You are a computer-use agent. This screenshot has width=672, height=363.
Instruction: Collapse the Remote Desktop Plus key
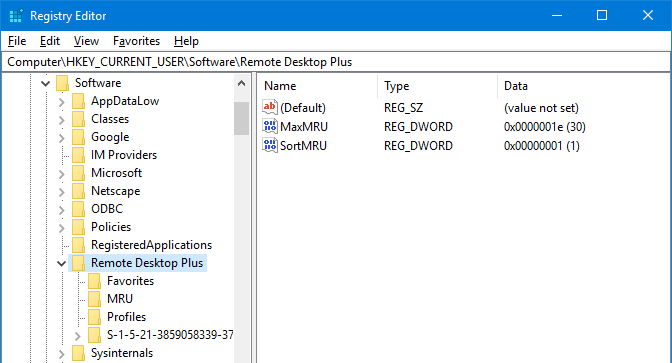[x=62, y=264]
